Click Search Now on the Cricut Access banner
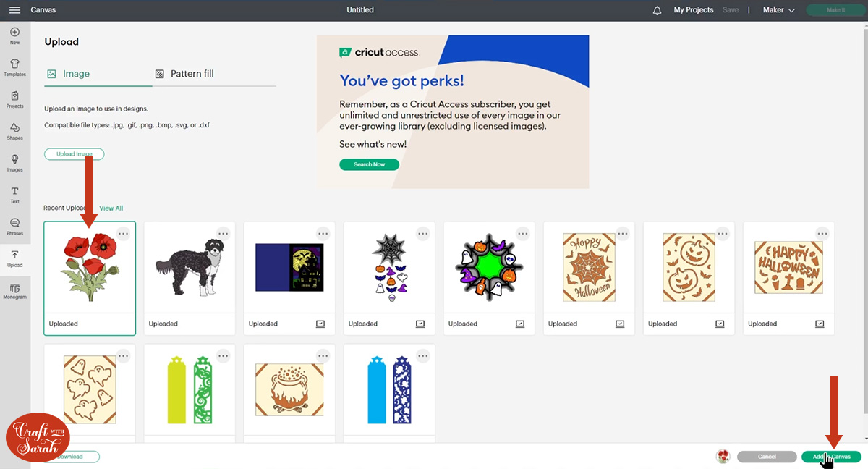 click(369, 164)
